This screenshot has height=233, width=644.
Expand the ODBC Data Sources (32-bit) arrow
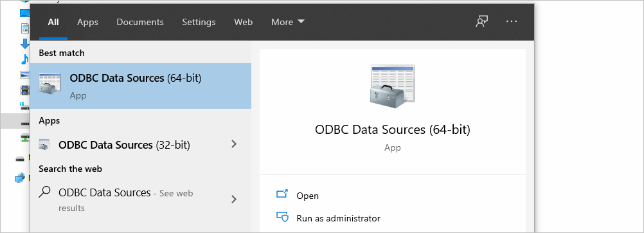[x=234, y=144]
